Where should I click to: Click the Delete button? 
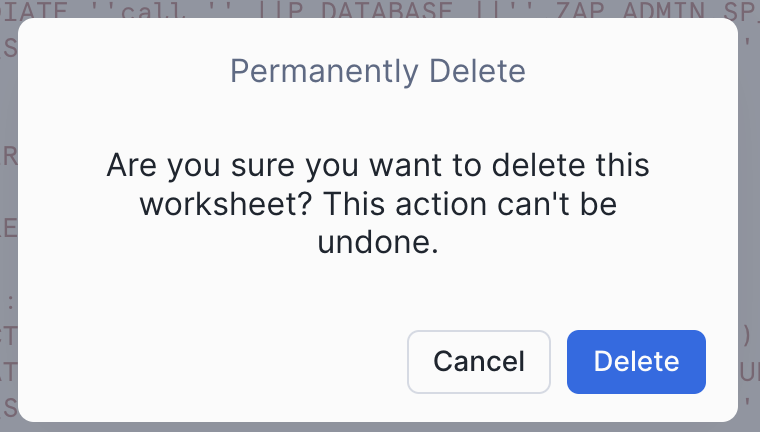pyautogui.click(x=636, y=361)
